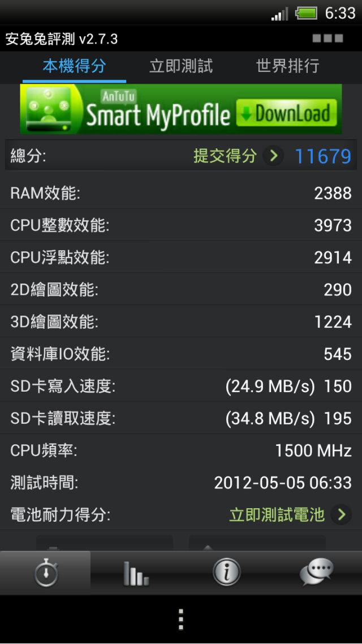Tap the three gray squares title icon
Image resolution: width=362 pixels, height=644 pixels.
point(327,38)
